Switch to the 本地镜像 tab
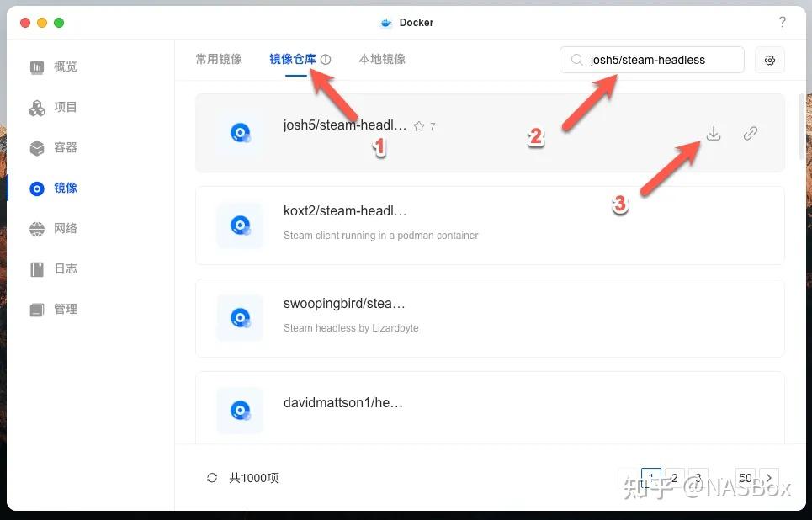This screenshot has width=812, height=520. [x=381, y=59]
